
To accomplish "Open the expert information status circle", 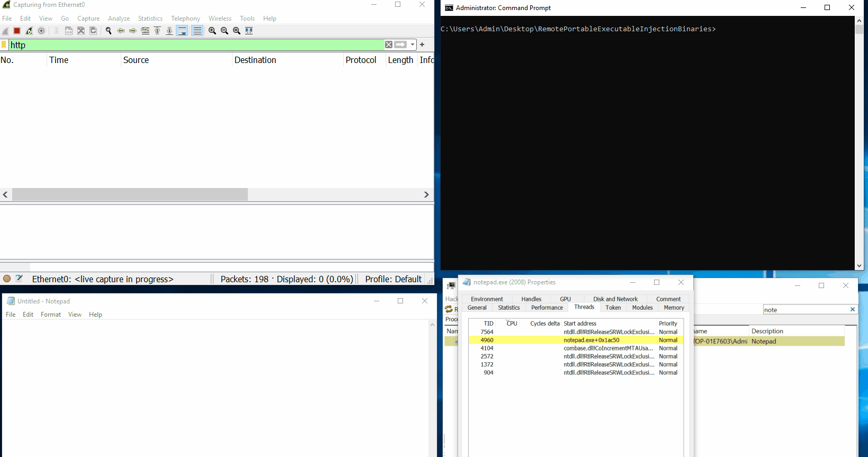I will coord(7,279).
